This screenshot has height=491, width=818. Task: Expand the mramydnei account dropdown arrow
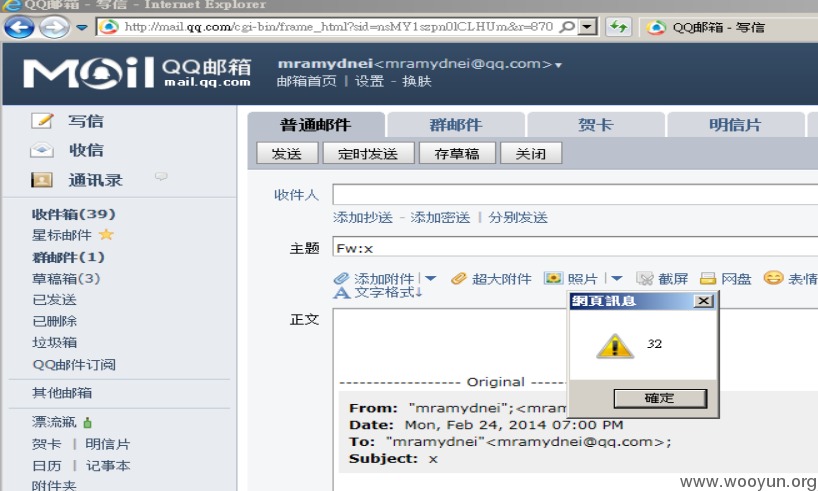point(558,65)
